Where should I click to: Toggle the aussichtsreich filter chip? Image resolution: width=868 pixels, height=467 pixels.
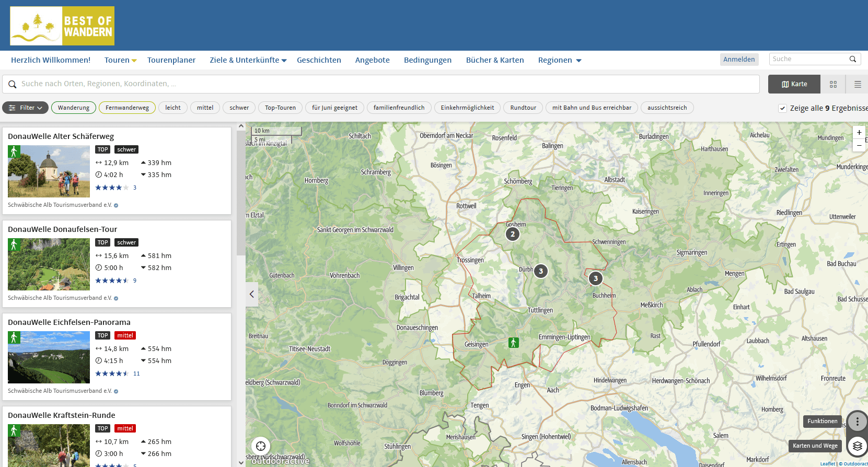click(667, 108)
